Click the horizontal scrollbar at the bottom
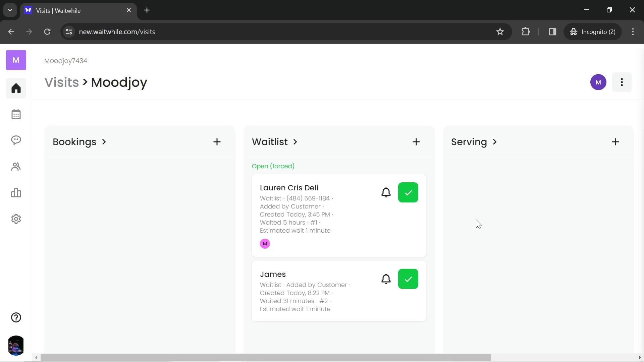The width and height of the screenshot is (644, 362). tap(265, 358)
